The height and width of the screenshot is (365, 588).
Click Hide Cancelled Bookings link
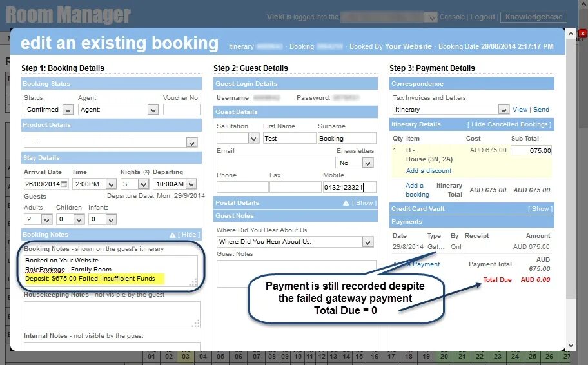point(509,124)
